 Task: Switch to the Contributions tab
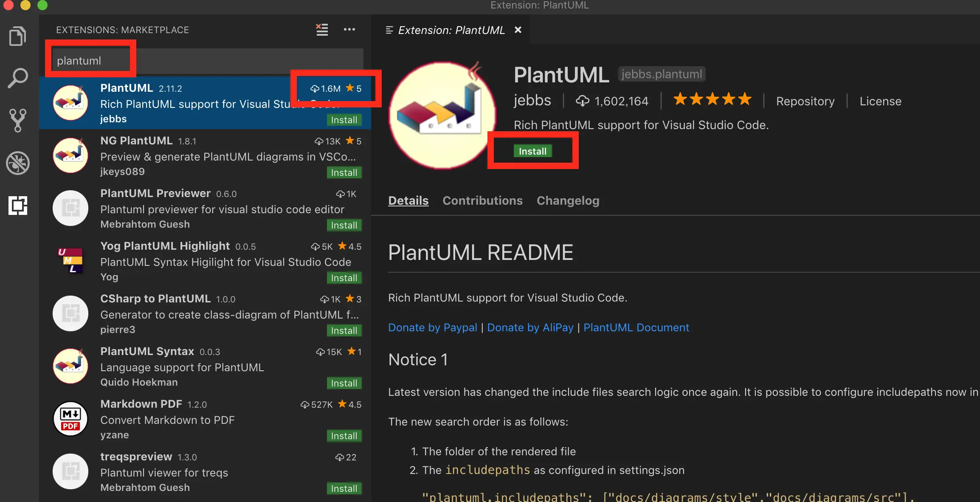point(482,200)
